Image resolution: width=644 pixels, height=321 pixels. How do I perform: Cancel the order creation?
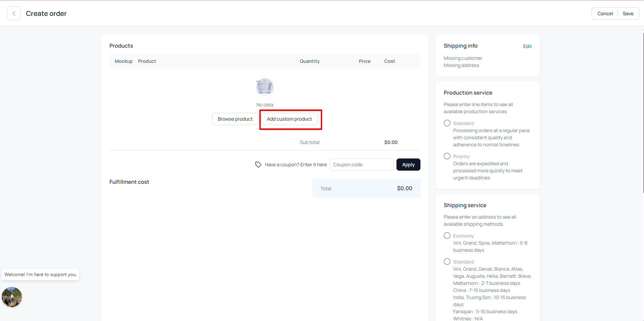pyautogui.click(x=605, y=14)
